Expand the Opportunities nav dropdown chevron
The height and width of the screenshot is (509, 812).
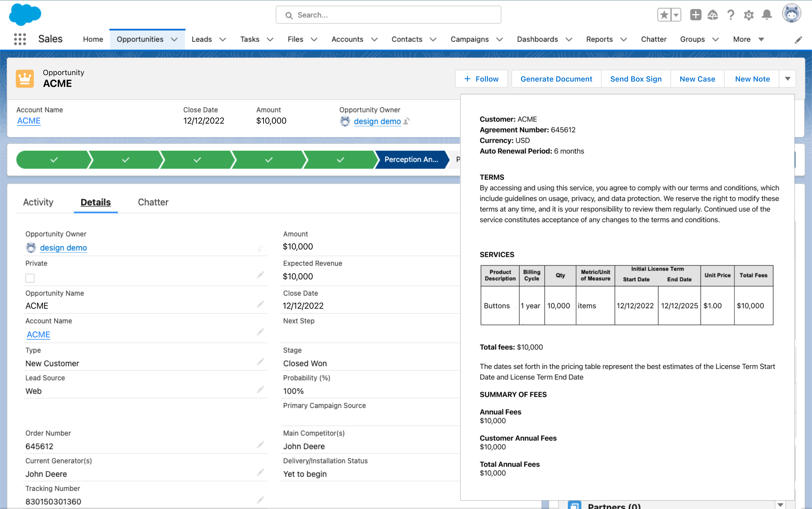point(174,39)
